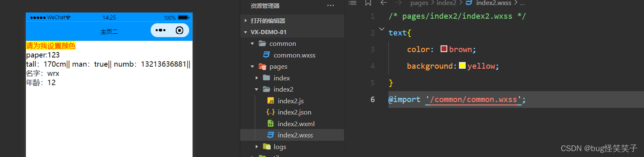Place cursor on the comment line pages/index2/index2.wxss

click(x=457, y=16)
